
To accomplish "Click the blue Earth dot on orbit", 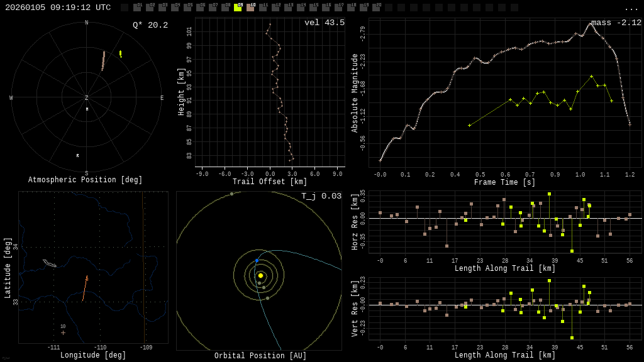I will tap(257, 260).
